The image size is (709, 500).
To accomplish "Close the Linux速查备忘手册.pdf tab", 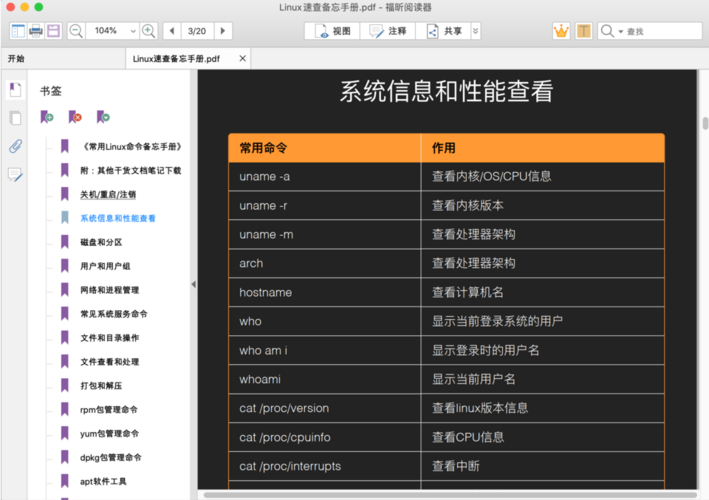I will pyautogui.click(x=243, y=58).
